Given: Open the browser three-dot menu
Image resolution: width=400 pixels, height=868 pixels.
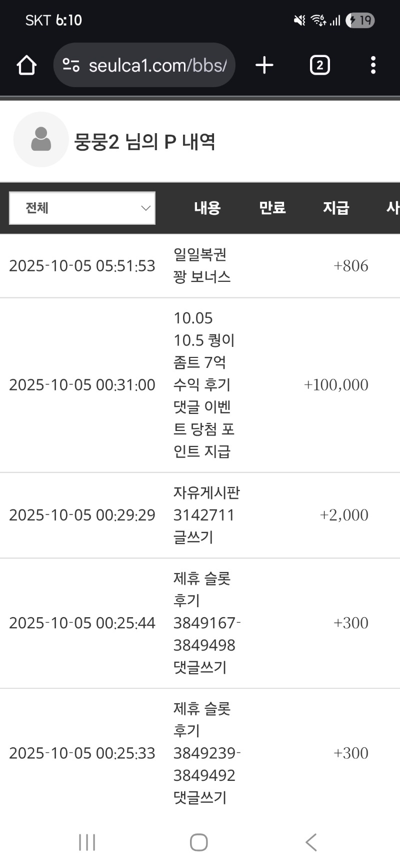Looking at the screenshot, I should [x=373, y=65].
